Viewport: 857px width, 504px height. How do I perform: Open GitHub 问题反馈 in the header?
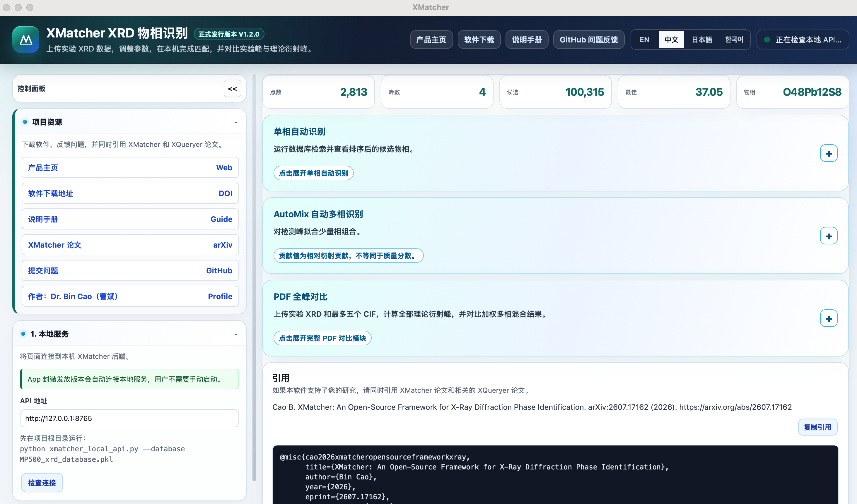pos(589,40)
